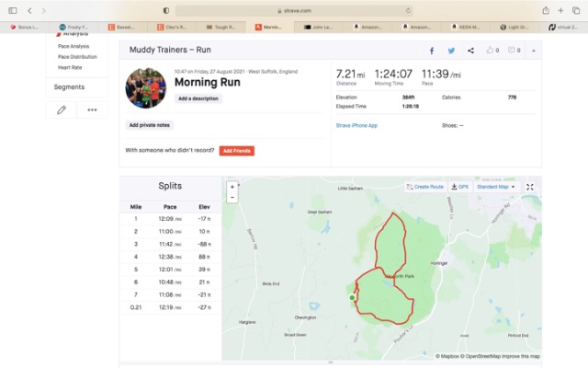588x368 pixels.
Task: Download the GPX file
Action: coord(459,187)
